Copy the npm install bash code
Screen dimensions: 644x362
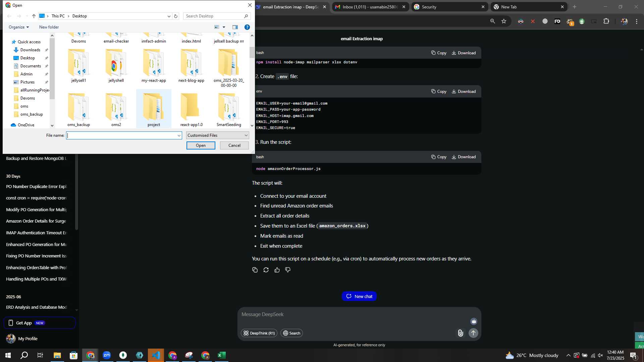[x=439, y=53]
